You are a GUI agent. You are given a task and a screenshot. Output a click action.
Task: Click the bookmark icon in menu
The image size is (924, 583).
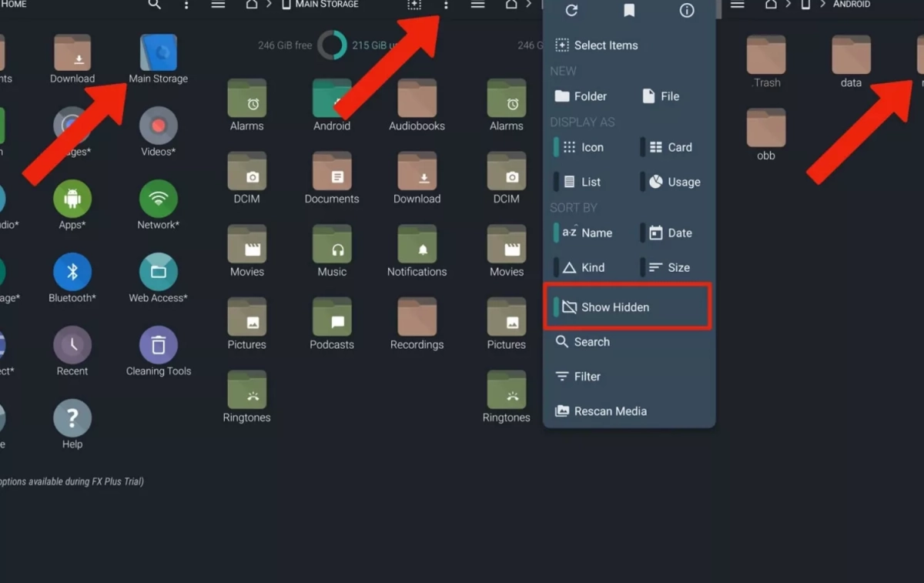pyautogui.click(x=629, y=10)
